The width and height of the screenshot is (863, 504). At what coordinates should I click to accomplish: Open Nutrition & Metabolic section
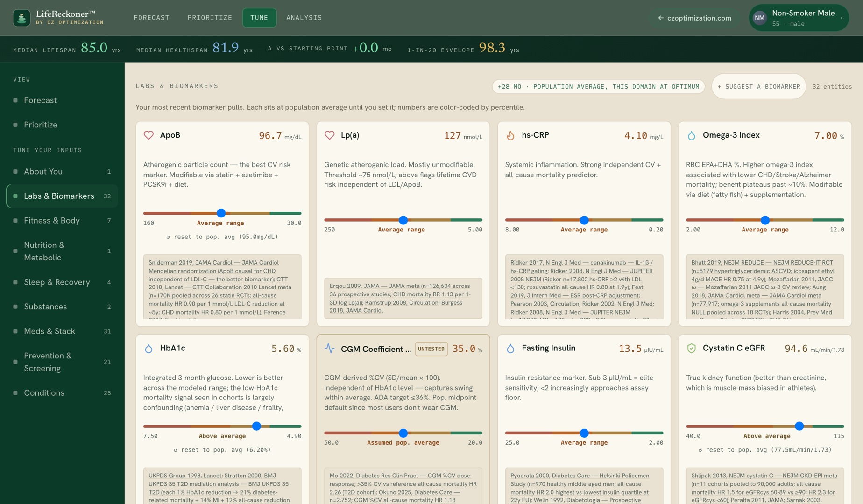coord(62,251)
